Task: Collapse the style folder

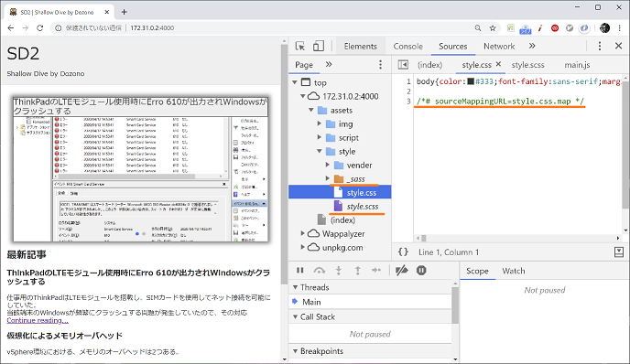Action: click(x=320, y=151)
